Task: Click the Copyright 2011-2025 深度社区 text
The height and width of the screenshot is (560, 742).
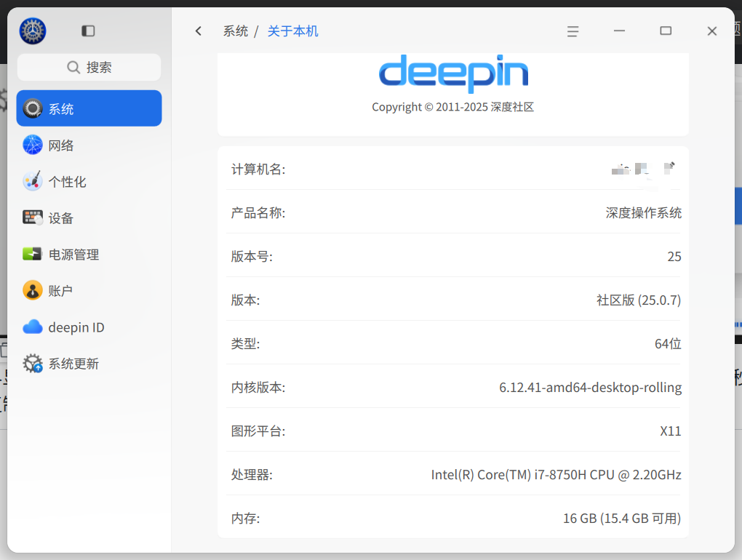Action: click(453, 107)
